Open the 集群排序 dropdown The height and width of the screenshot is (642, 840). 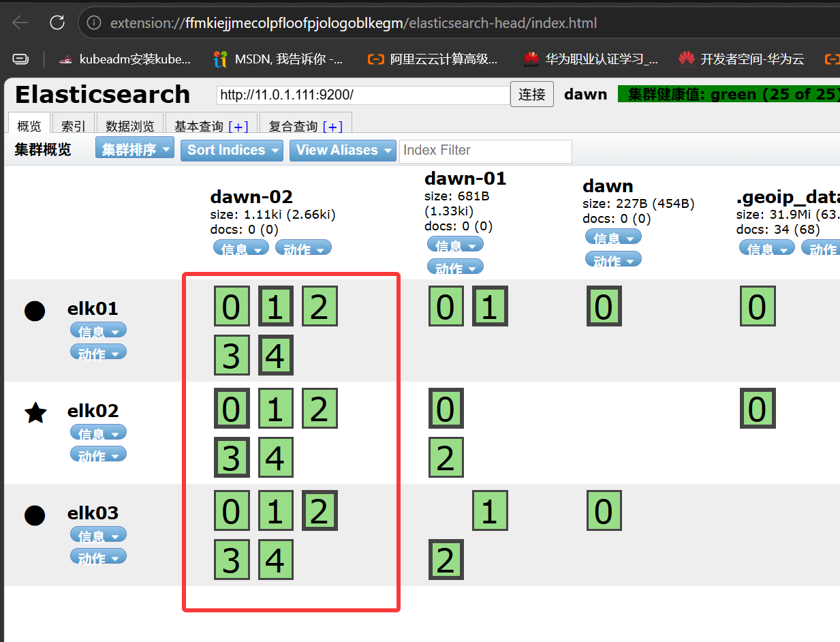135,149
